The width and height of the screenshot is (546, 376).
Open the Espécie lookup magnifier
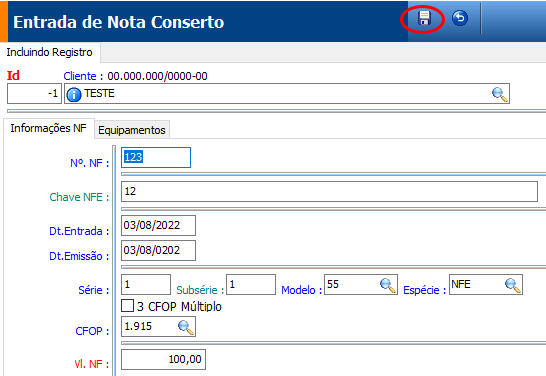pos(513,285)
